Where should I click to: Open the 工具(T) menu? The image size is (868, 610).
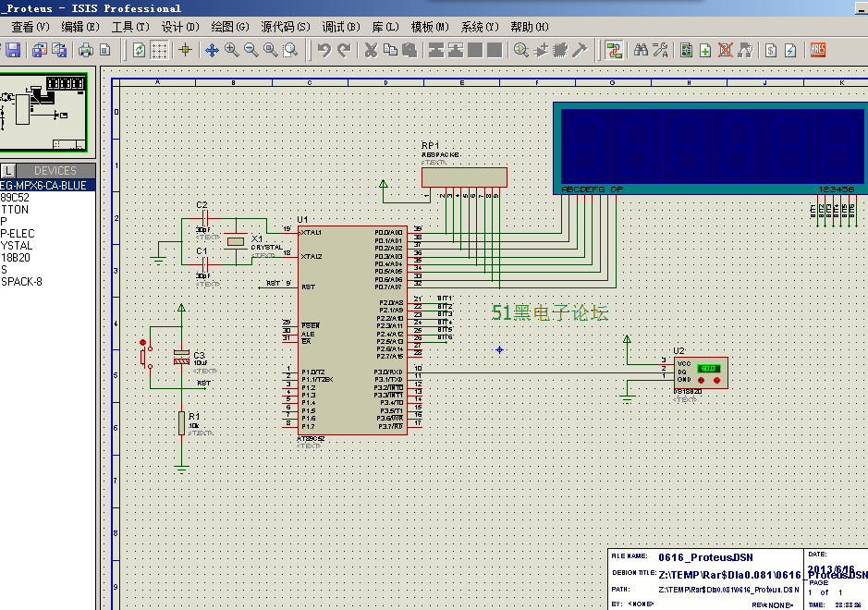(130, 27)
